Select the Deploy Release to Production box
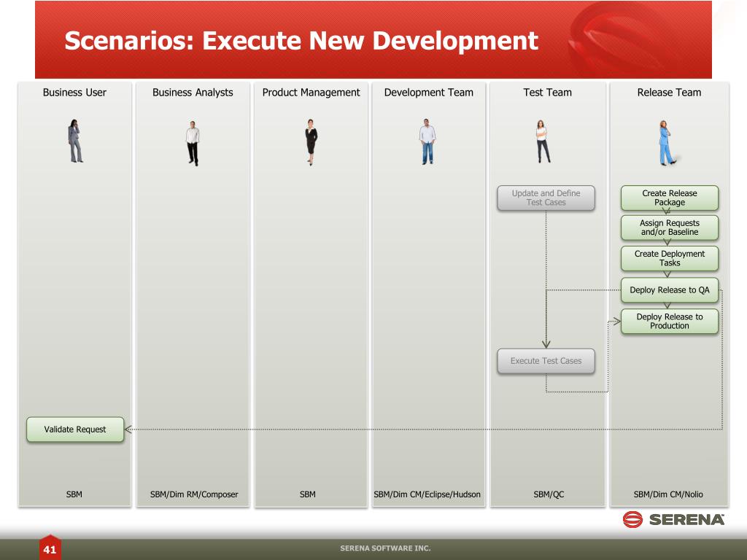 tap(670, 322)
